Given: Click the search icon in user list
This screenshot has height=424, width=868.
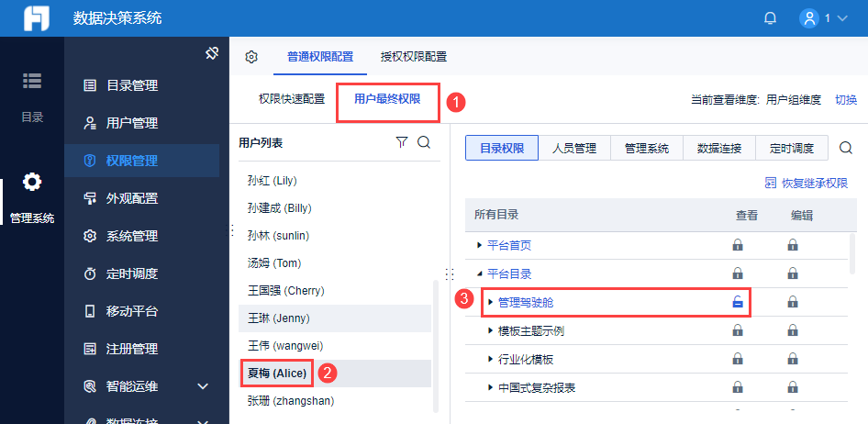Looking at the screenshot, I should point(423,142).
